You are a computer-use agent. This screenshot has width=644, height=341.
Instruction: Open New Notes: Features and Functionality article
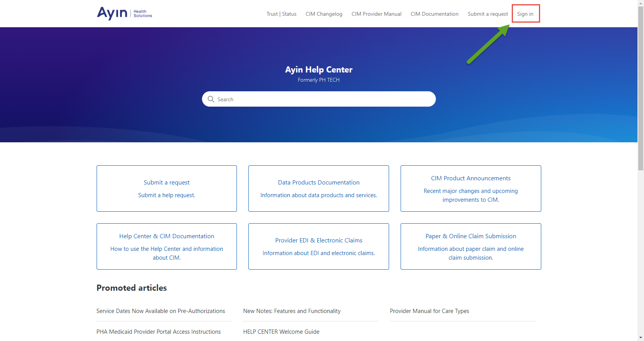click(292, 311)
